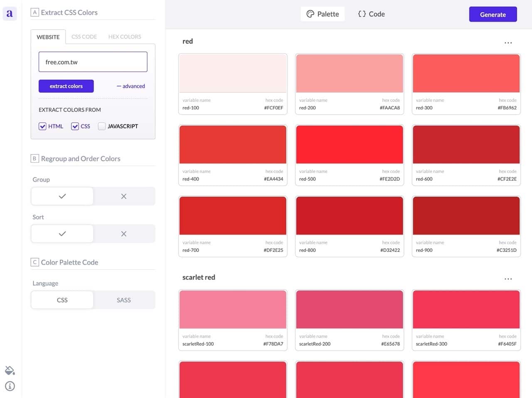Click the red-100 variable name
The width and height of the screenshot is (532, 398).
coord(191,108)
